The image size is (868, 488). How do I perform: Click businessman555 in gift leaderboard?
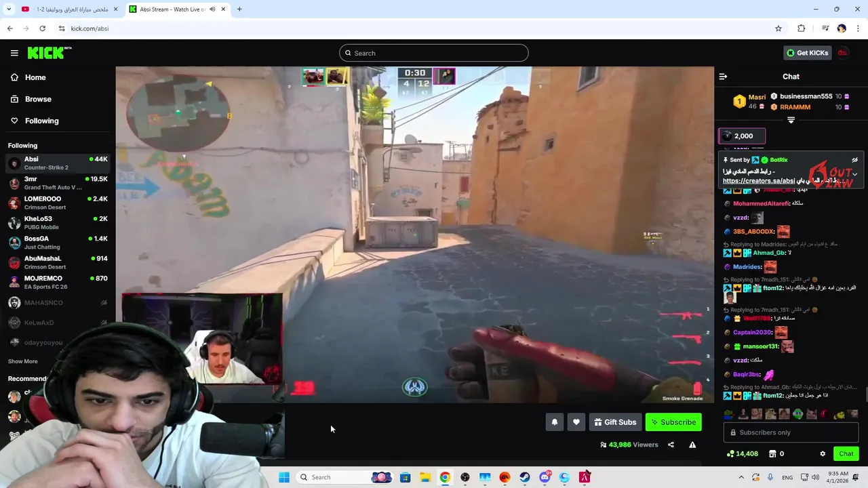point(806,96)
